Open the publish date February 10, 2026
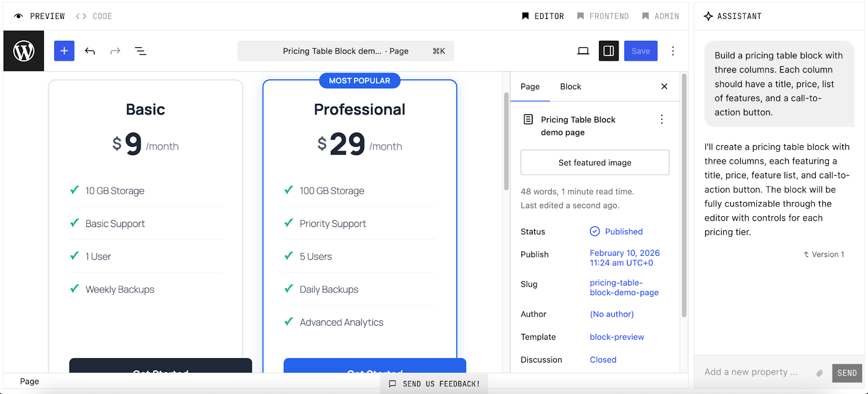The image size is (868, 394). (x=624, y=258)
